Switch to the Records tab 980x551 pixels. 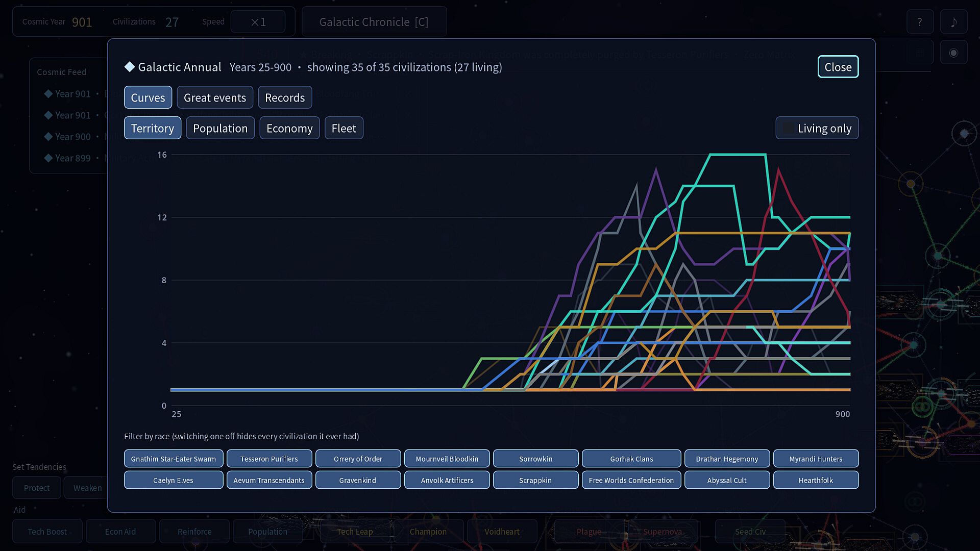(285, 97)
